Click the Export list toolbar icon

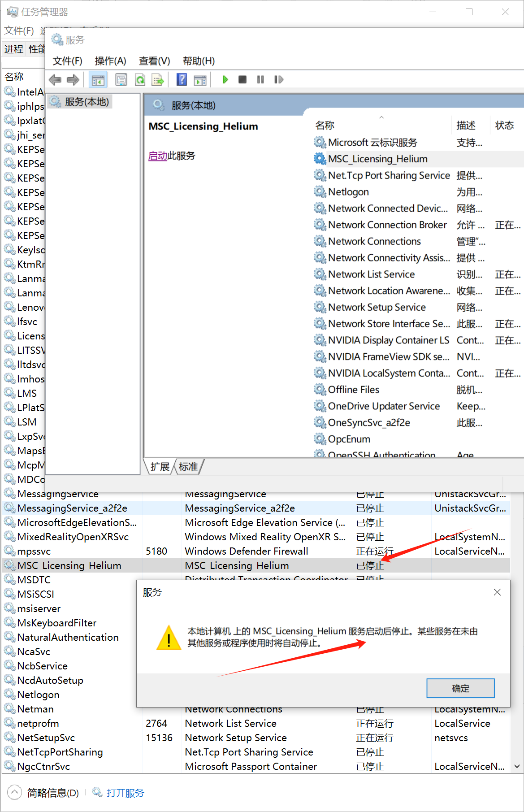(x=158, y=80)
